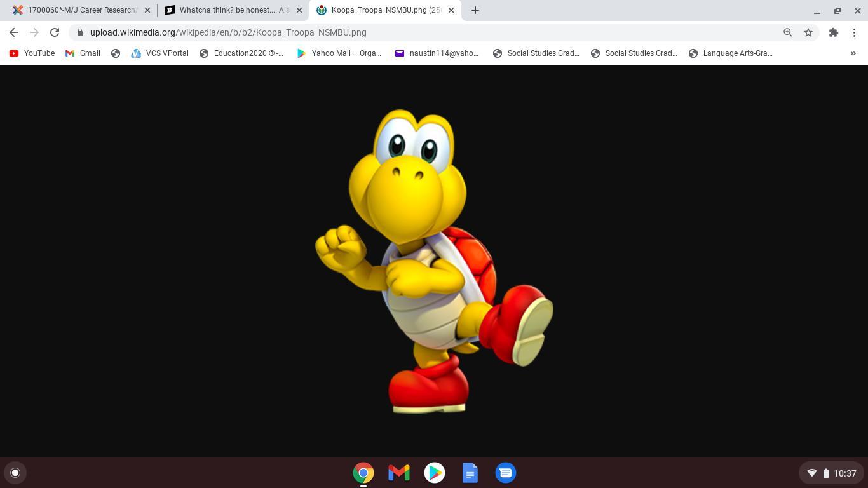Open the zoom magnifier in address bar
The image size is (868, 488).
tap(788, 32)
